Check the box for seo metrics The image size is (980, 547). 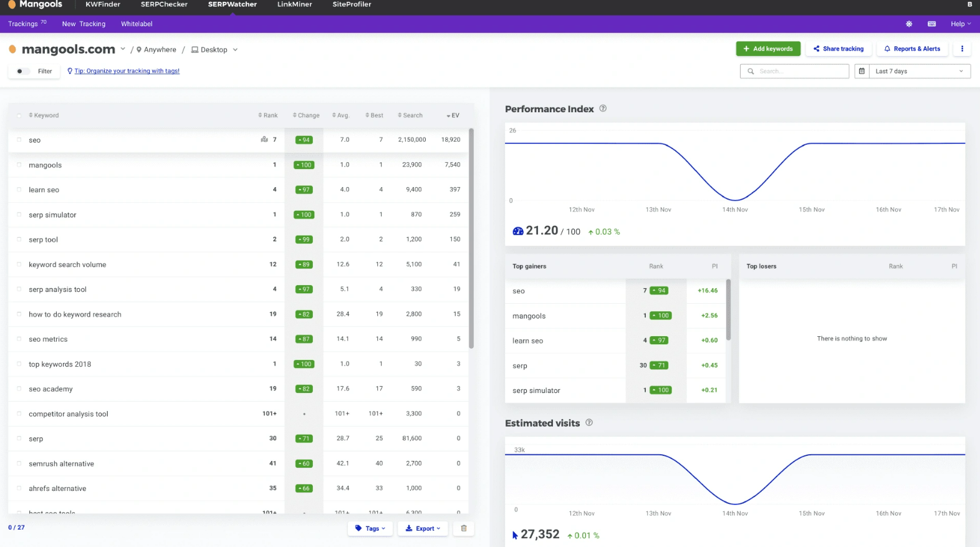point(19,339)
